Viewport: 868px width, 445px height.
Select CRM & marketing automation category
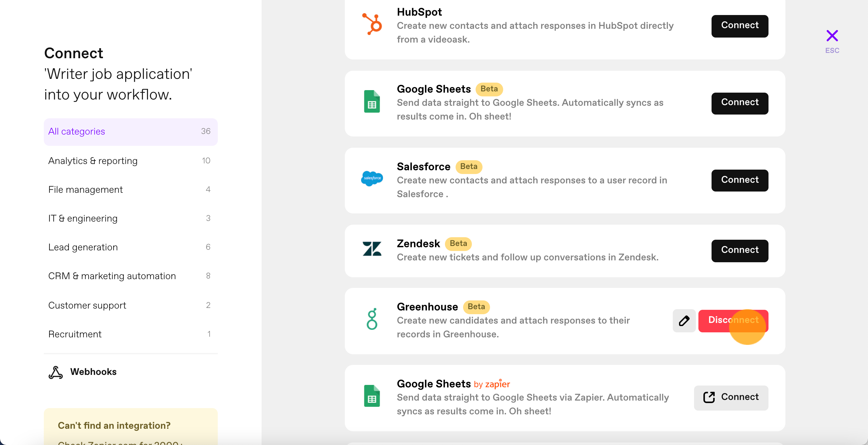131,276
